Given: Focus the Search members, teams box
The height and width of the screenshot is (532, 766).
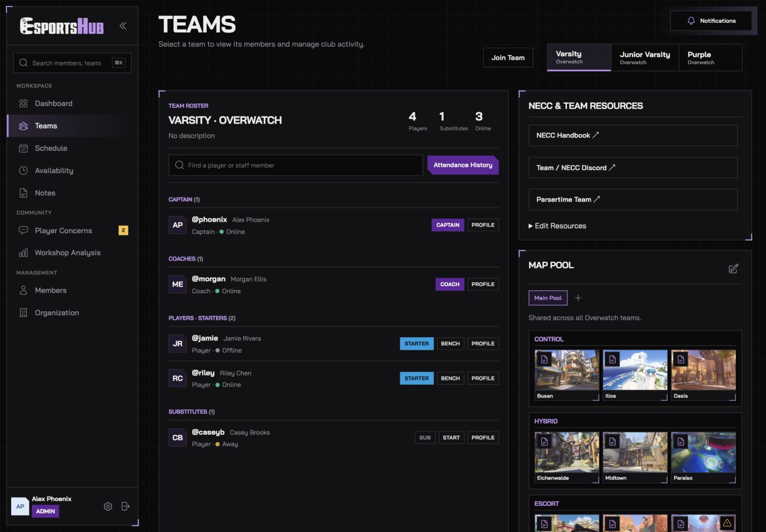Looking at the screenshot, I should tap(72, 63).
